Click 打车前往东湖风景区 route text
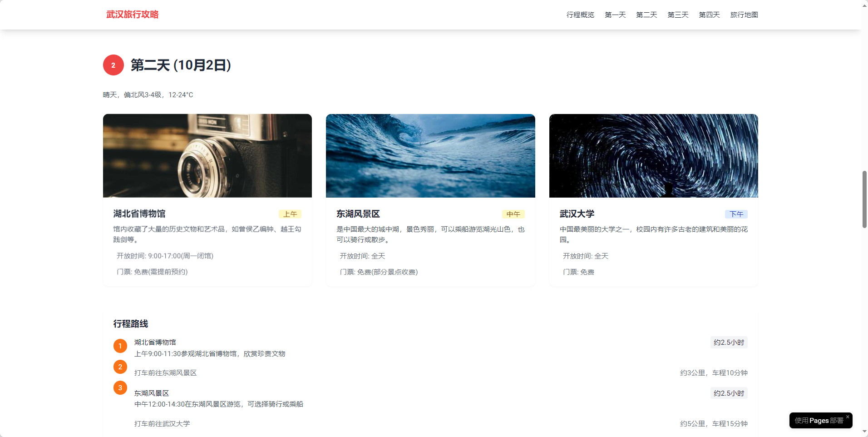The height and width of the screenshot is (437, 868). click(166, 373)
